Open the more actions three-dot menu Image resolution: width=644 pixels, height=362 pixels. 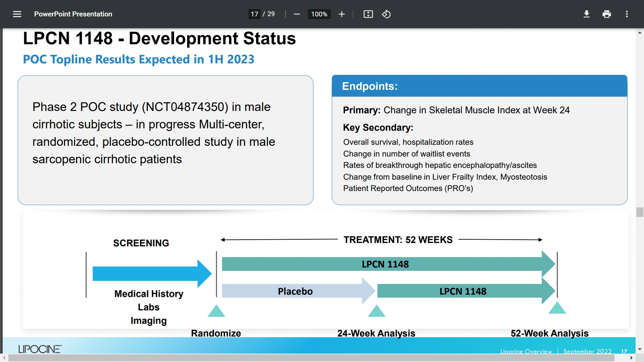click(627, 14)
